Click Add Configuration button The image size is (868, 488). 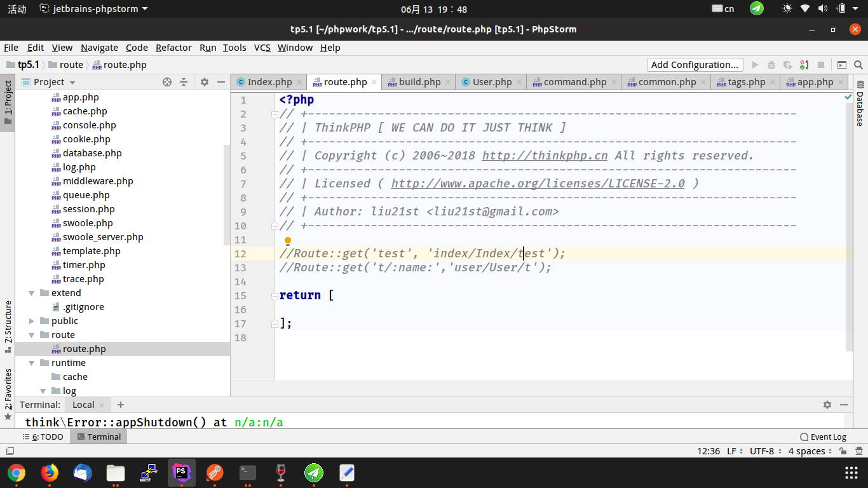click(x=695, y=65)
